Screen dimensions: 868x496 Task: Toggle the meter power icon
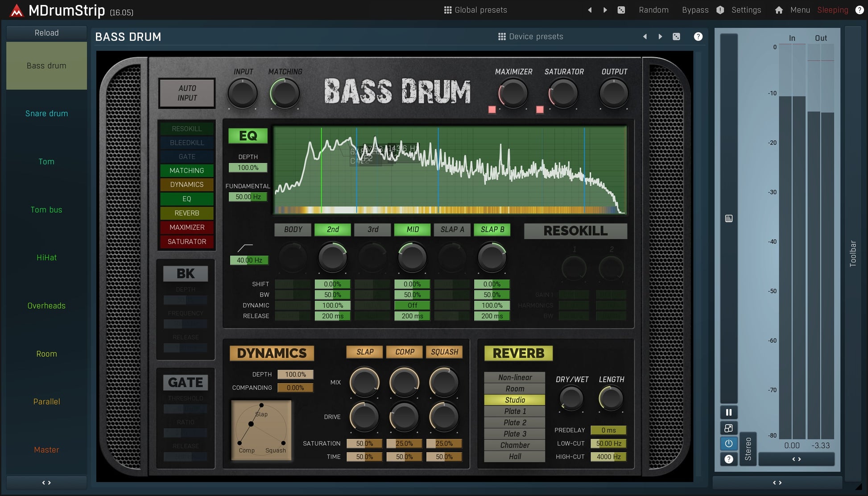pyautogui.click(x=728, y=443)
